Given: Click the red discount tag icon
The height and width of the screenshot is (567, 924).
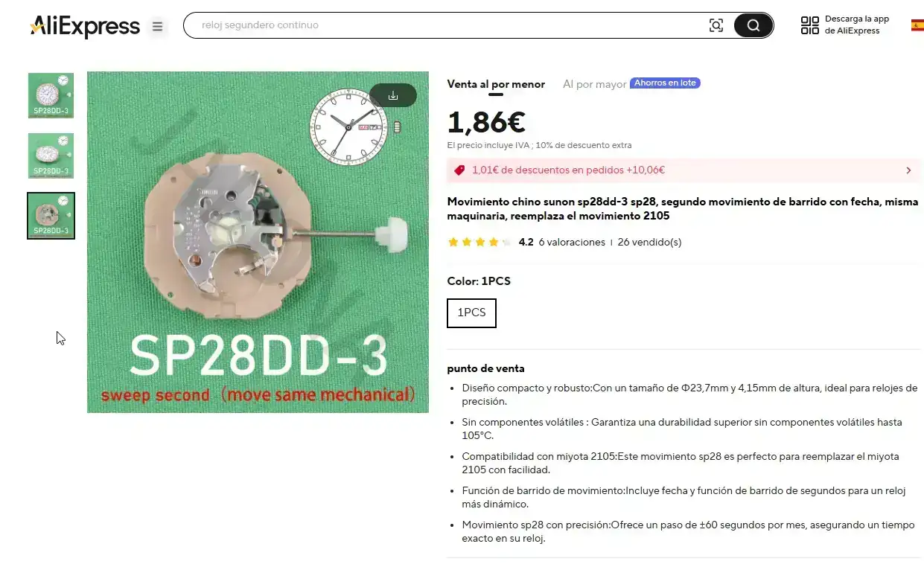Looking at the screenshot, I should [459, 170].
